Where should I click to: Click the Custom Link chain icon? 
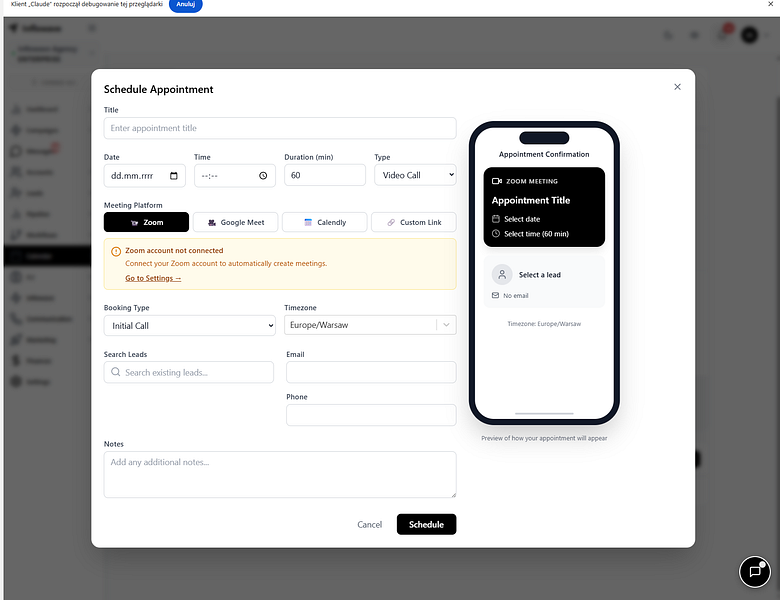pos(391,222)
